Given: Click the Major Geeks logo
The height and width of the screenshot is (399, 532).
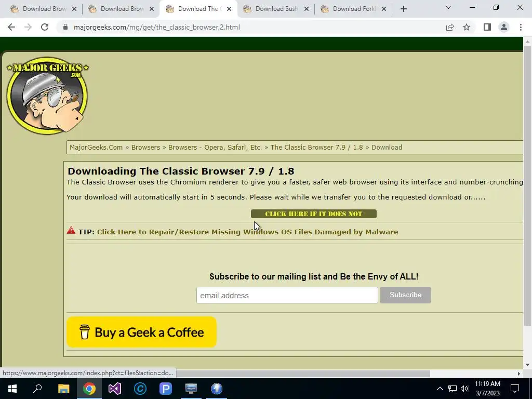Looking at the screenshot, I should (x=47, y=96).
